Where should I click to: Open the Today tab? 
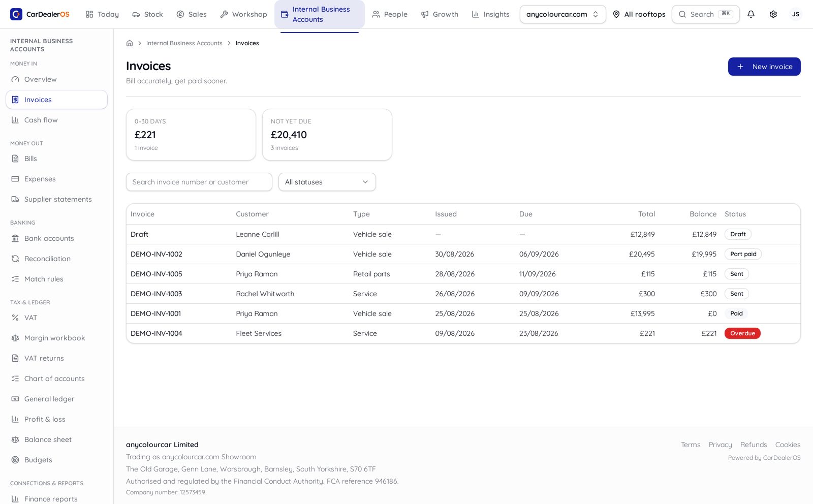[102, 14]
